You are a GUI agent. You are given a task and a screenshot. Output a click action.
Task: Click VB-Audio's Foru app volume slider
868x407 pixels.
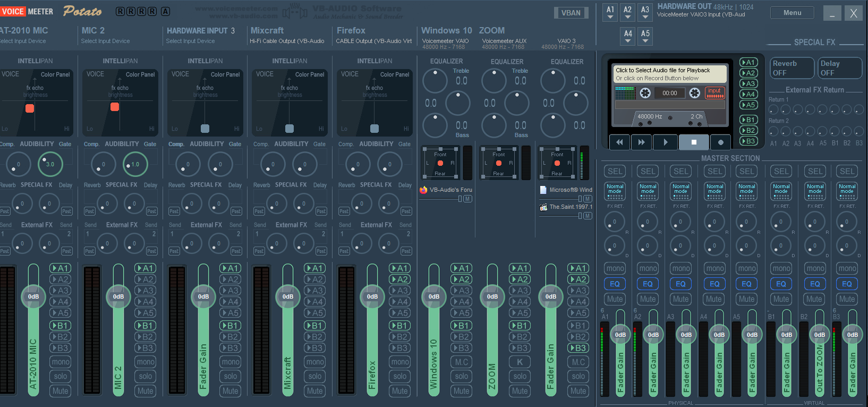(x=441, y=199)
